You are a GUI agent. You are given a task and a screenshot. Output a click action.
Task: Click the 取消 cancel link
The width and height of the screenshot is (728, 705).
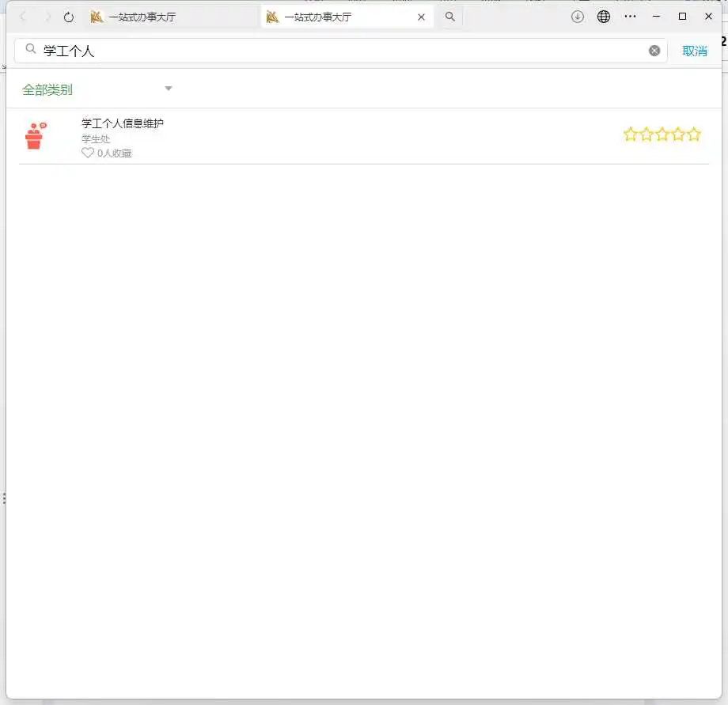pos(695,51)
